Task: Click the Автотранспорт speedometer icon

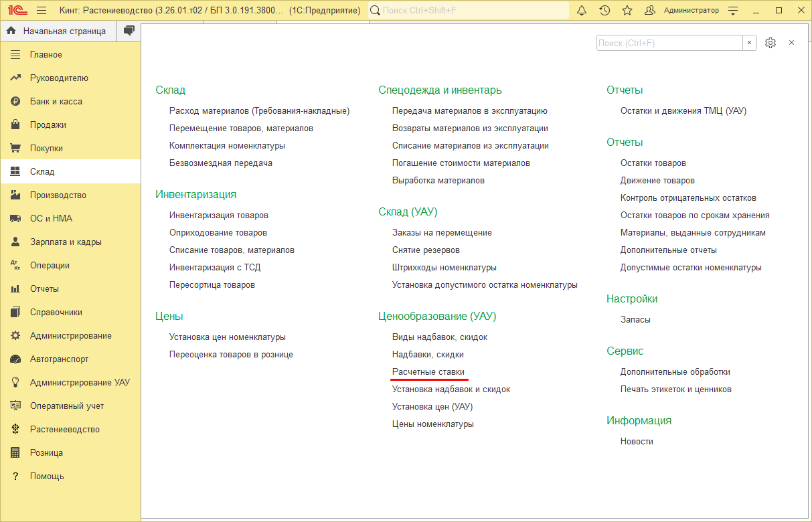Action: [x=15, y=359]
